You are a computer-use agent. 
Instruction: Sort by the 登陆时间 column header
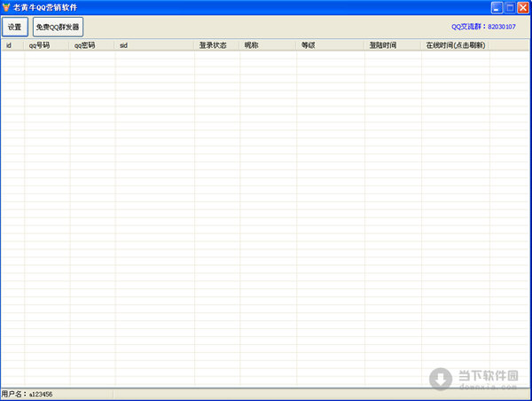pos(393,45)
